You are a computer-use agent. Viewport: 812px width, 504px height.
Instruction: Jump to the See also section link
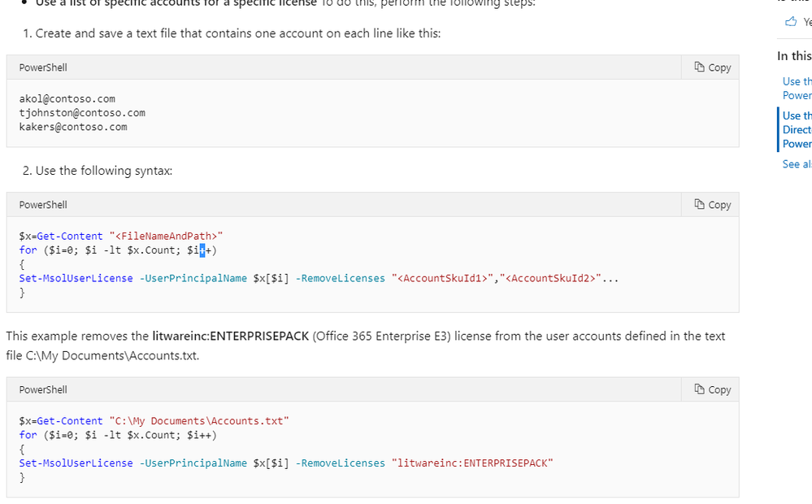797,164
